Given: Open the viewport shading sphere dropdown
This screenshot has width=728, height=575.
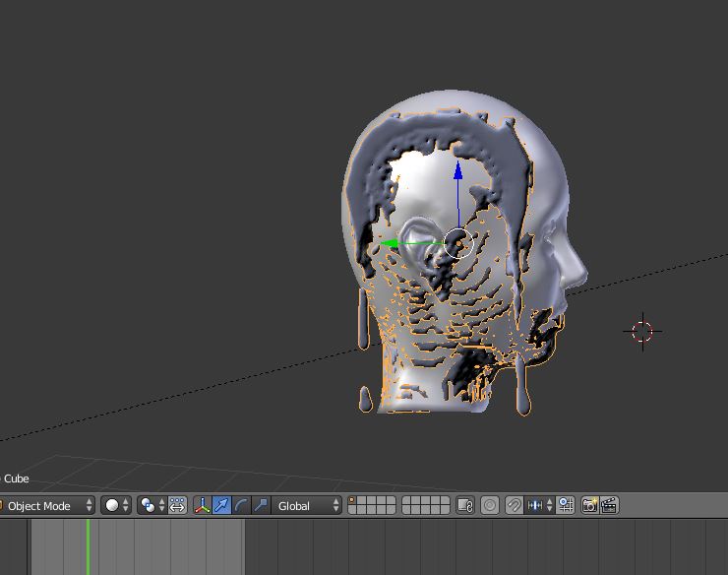Looking at the screenshot, I should click(x=116, y=505).
